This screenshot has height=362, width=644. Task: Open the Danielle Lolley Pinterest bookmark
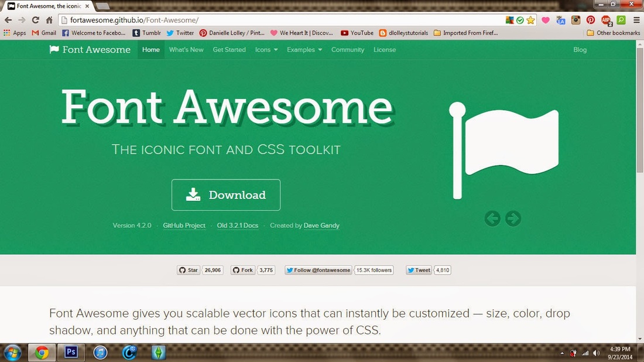pos(232,33)
